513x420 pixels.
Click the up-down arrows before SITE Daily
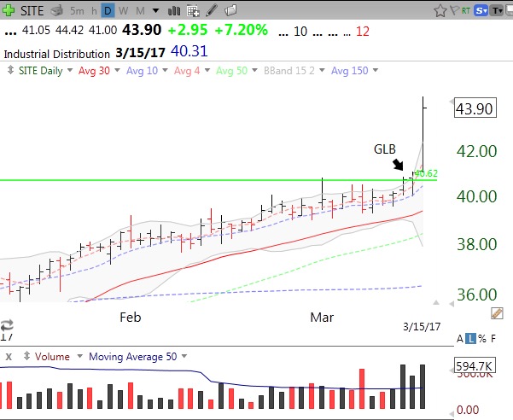point(10,70)
